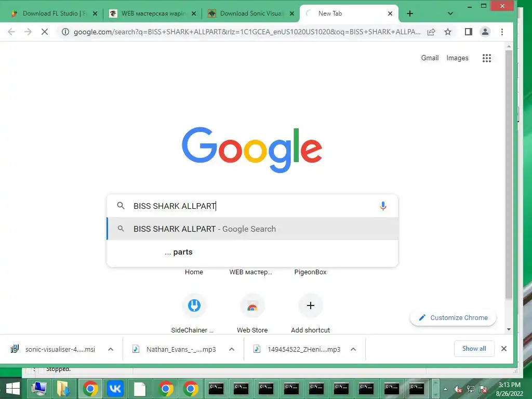Show all downloads
This screenshot has height=399, width=532.
point(474,349)
